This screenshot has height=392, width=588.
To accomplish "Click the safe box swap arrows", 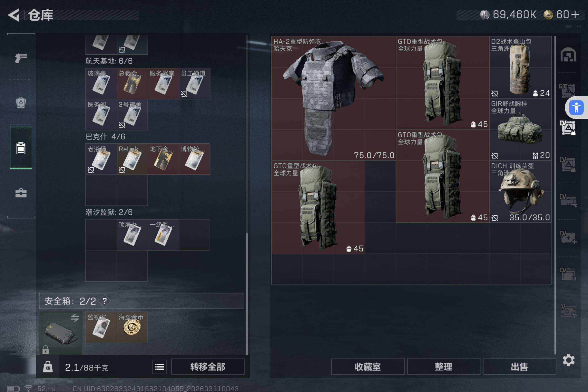I will pyautogui.click(x=75, y=318).
